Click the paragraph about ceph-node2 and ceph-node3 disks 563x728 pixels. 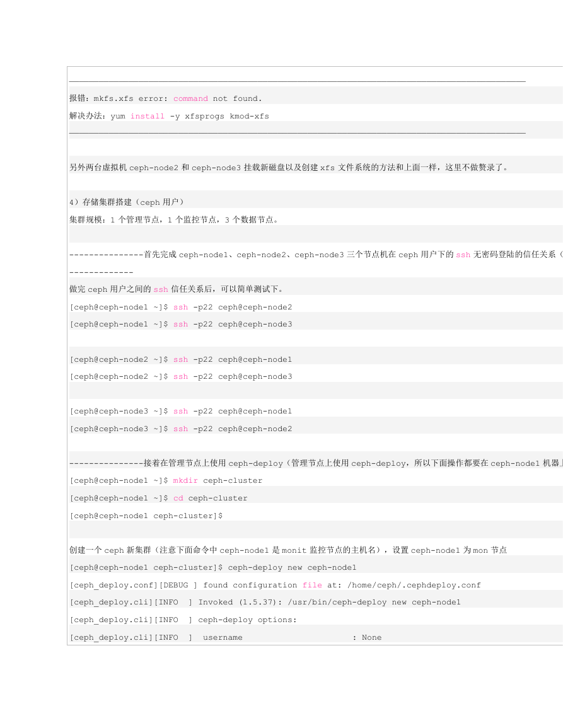289,168
